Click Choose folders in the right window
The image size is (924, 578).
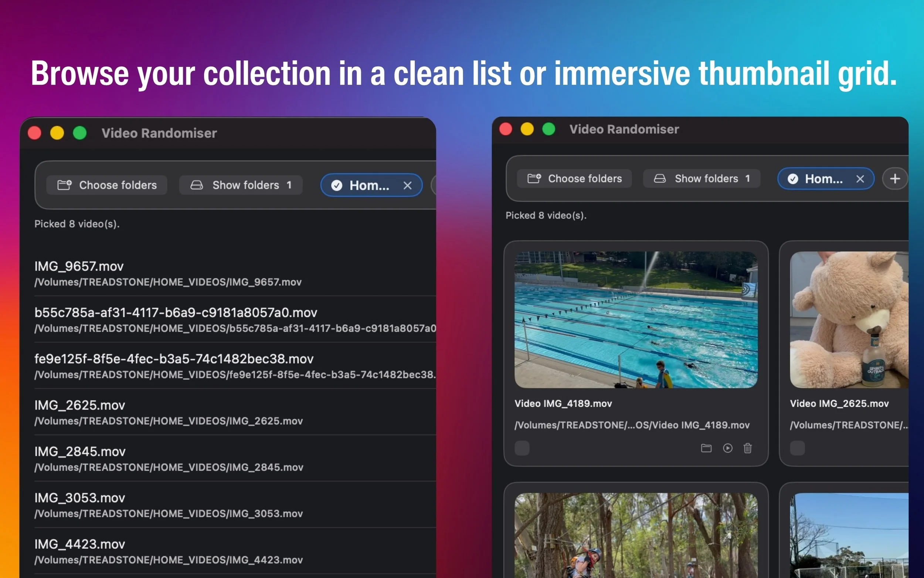[x=574, y=179]
